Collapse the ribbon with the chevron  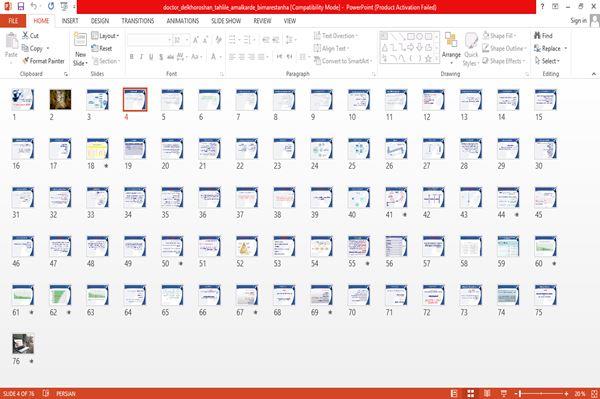click(593, 74)
